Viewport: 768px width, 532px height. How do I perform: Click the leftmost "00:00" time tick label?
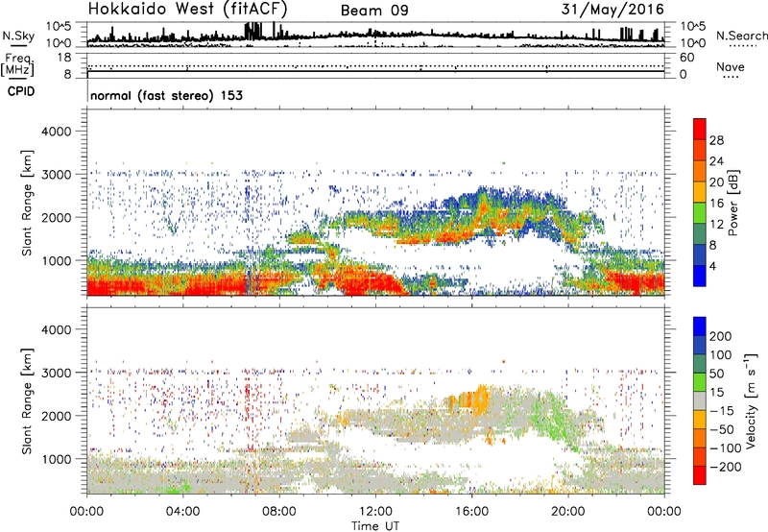(x=86, y=512)
